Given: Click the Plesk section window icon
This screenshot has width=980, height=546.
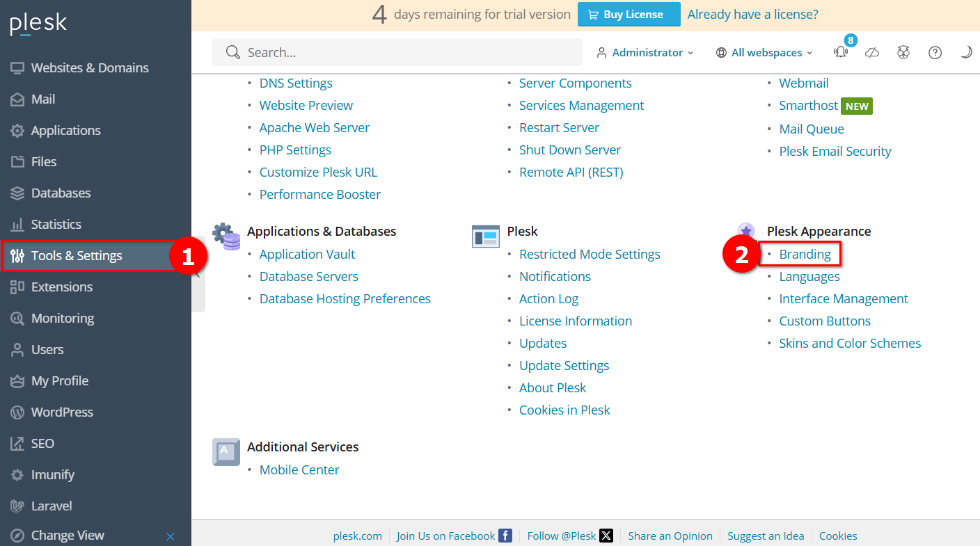Looking at the screenshot, I should click(x=486, y=236).
